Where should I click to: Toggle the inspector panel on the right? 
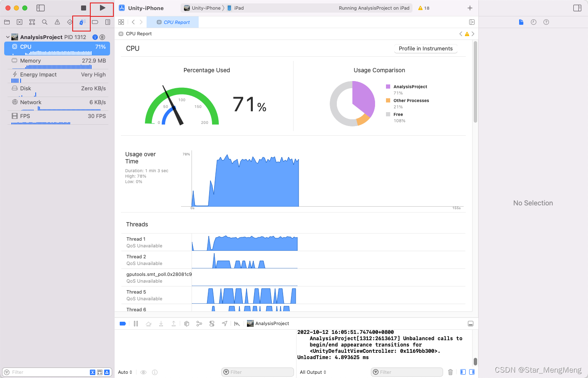(577, 8)
